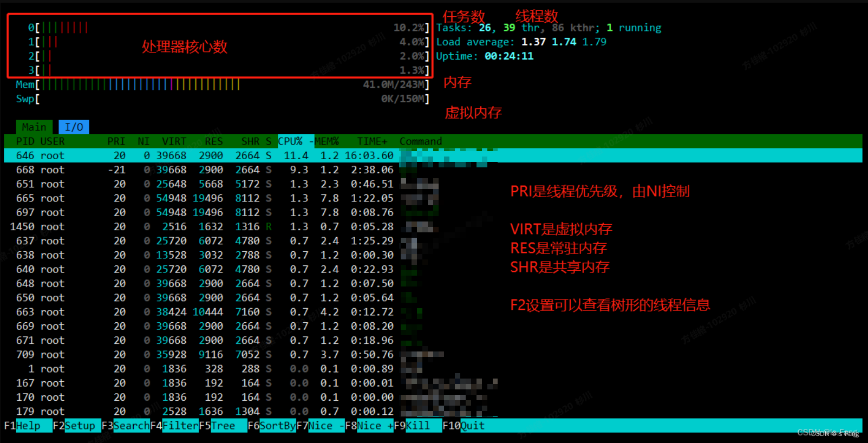Select process row PID 170

pos(433,397)
